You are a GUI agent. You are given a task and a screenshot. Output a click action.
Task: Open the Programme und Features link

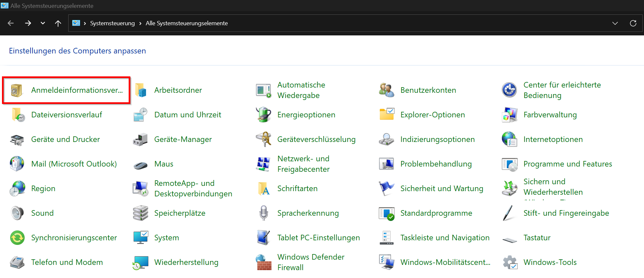[568, 164]
